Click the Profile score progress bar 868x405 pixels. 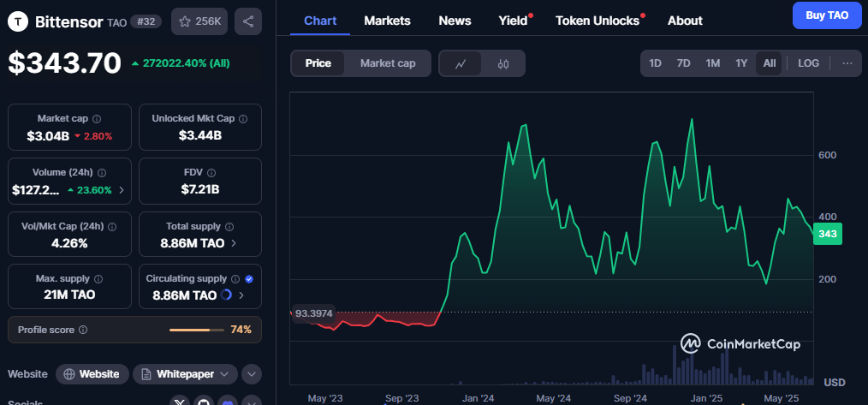tap(197, 330)
